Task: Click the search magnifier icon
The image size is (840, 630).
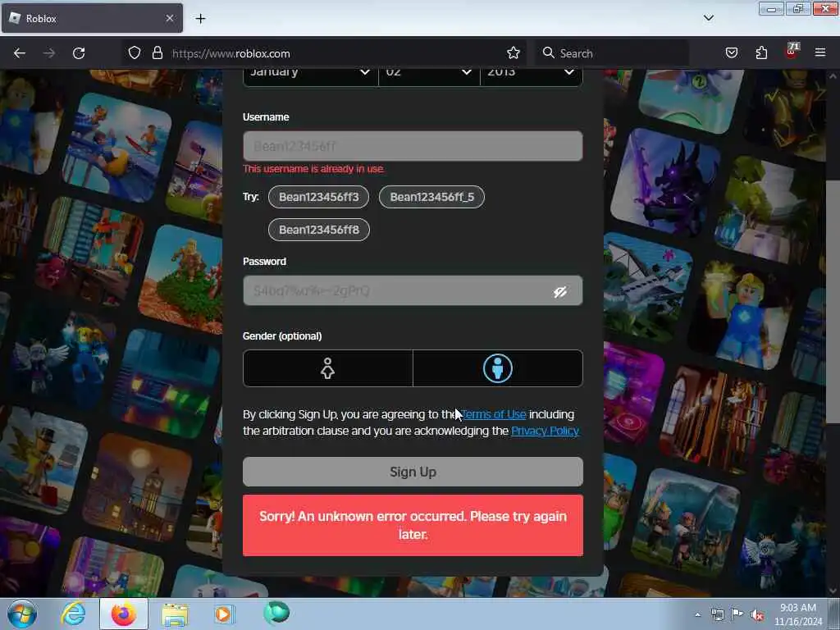Action: point(548,53)
